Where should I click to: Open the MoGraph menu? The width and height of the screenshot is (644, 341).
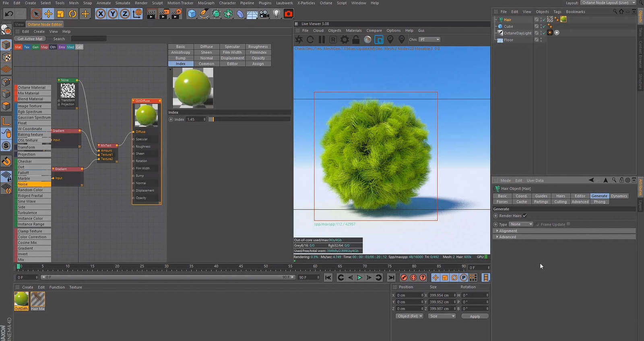click(x=206, y=3)
